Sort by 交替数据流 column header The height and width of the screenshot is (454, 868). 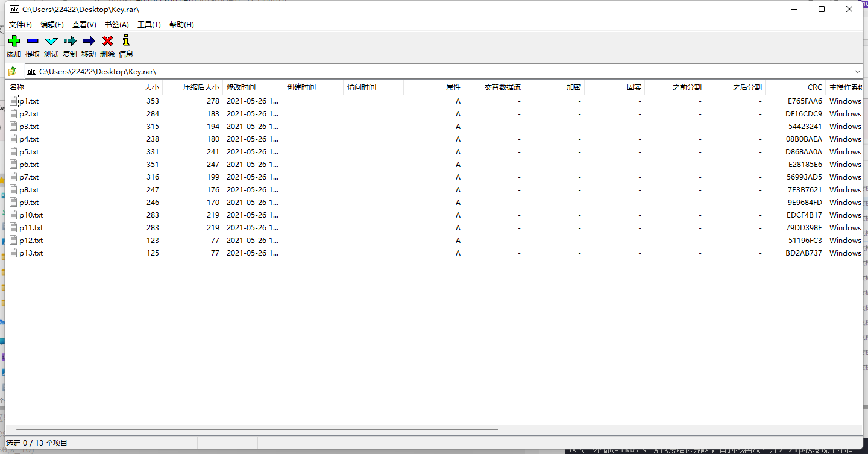pyautogui.click(x=494, y=87)
